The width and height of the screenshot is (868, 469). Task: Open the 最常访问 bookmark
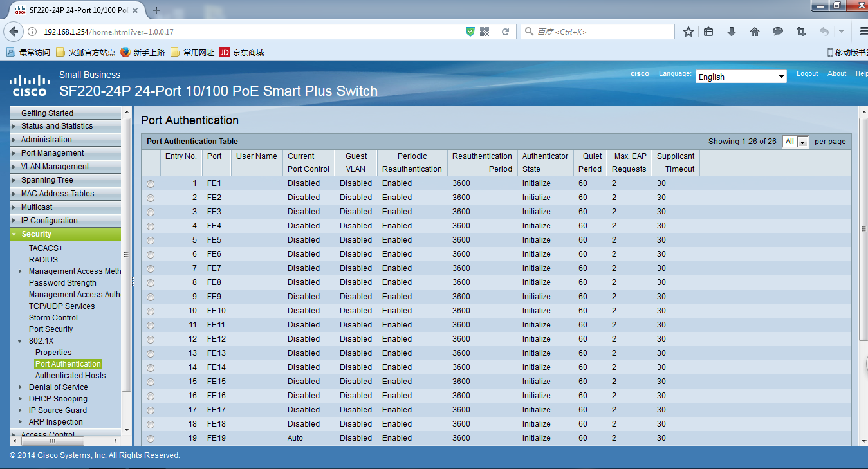[28, 53]
